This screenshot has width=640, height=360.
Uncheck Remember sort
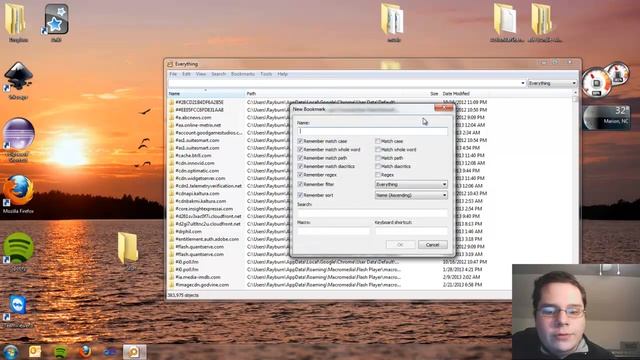[x=300, y=195]
